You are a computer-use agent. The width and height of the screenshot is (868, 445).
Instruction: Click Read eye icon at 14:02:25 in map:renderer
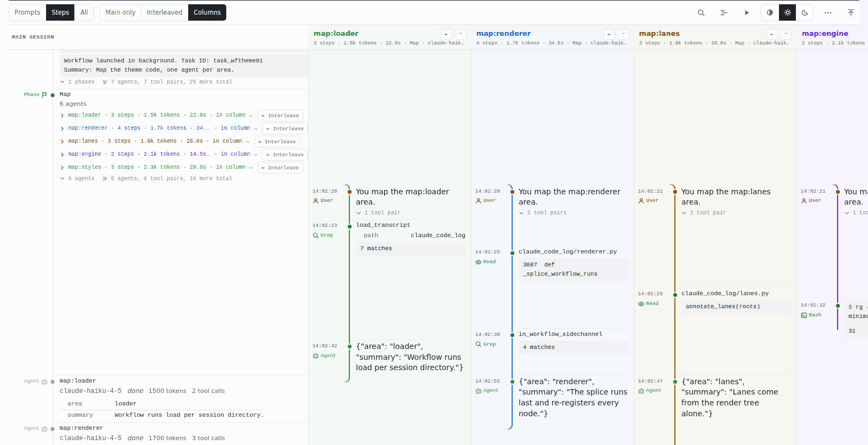478,262
